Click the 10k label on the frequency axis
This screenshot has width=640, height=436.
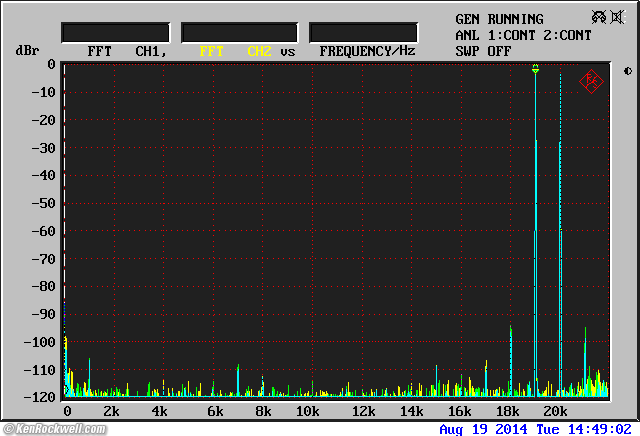pyautogui.click(x=309, y=412)
